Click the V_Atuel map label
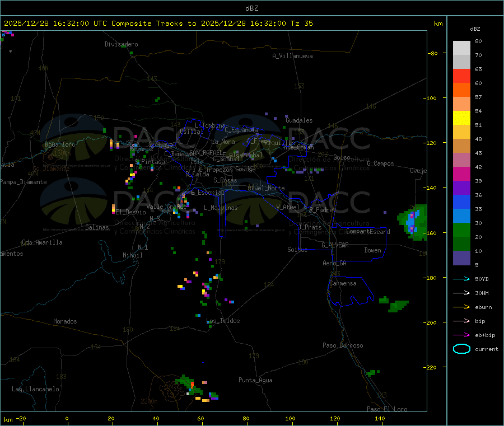Screen dimensions: 504x426 point(288,207)
